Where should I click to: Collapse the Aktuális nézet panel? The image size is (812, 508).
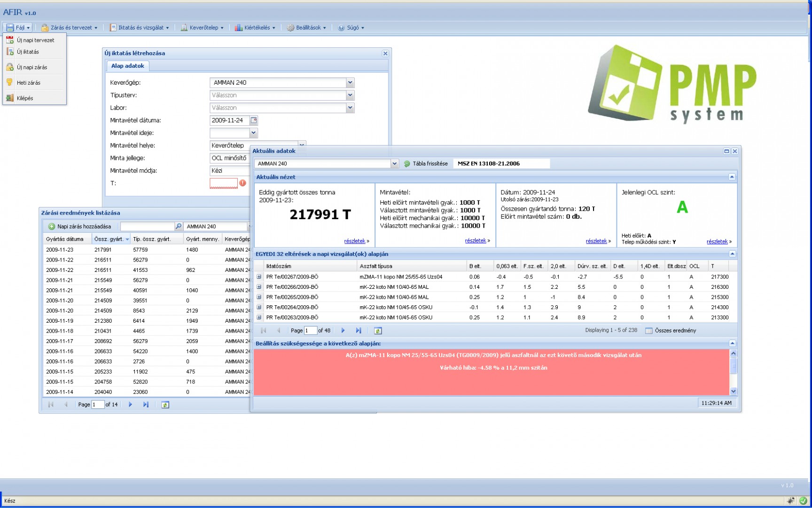click(x=732, y=177)
